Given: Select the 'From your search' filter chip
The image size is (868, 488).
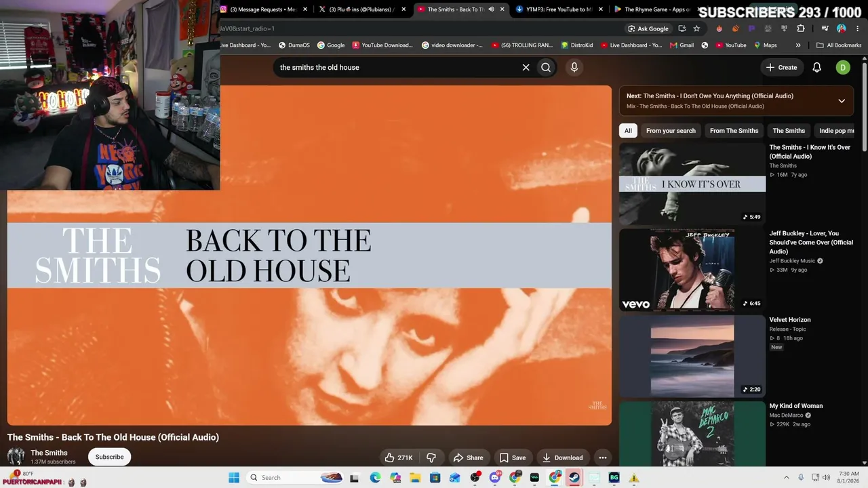Looking at the screenshot, I should 671,131.
